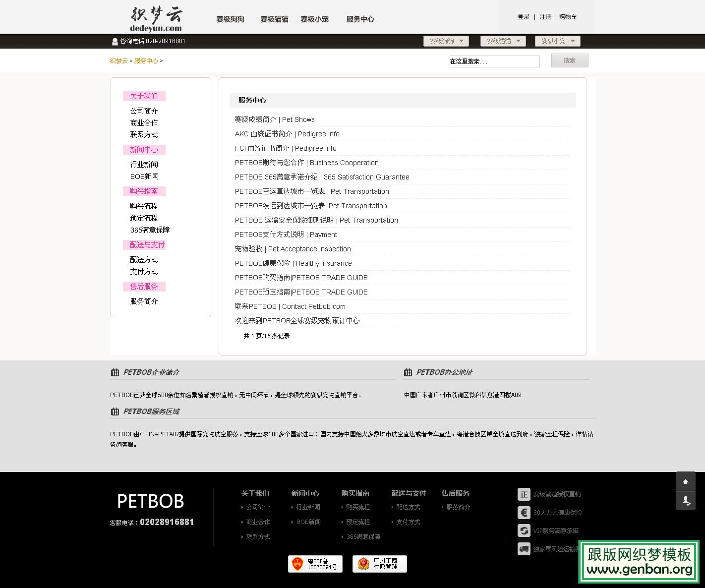705x588 pixels.
Task: Select 赛级狗狗 in the top navigation
Action: click(x=230, y=19)
